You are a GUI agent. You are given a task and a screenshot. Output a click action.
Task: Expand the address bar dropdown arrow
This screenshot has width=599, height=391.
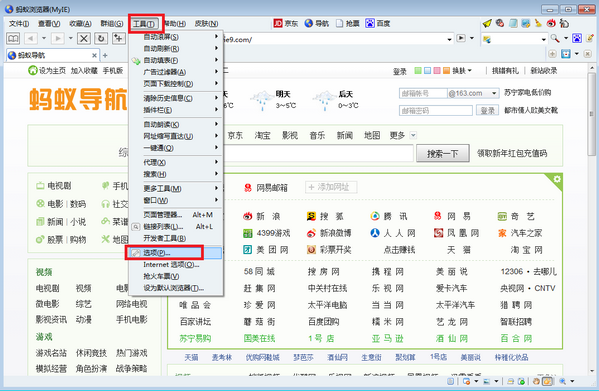(x=449, y=39)
